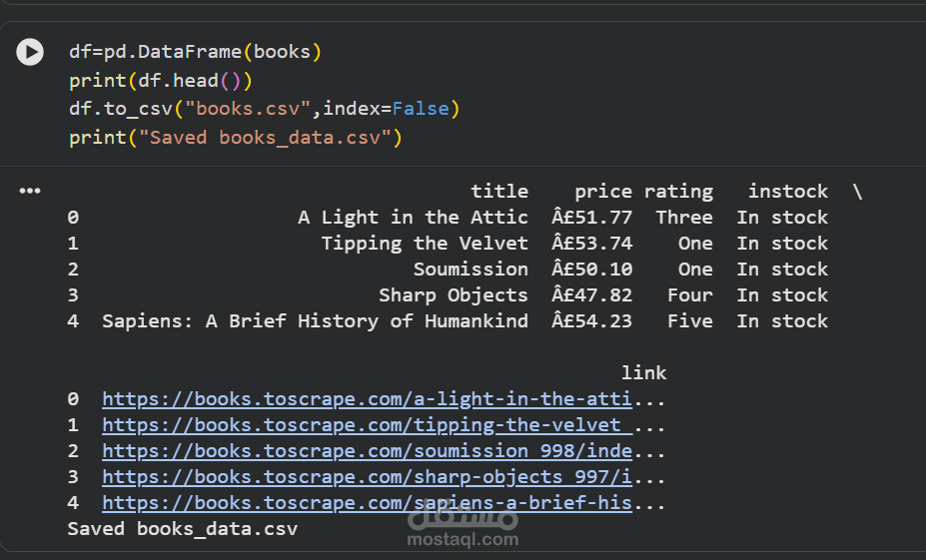Open the sharp-objects_997 link
The width and height of the screenshot is (926, 560).
pyautogui.click(x=367, y=477)
